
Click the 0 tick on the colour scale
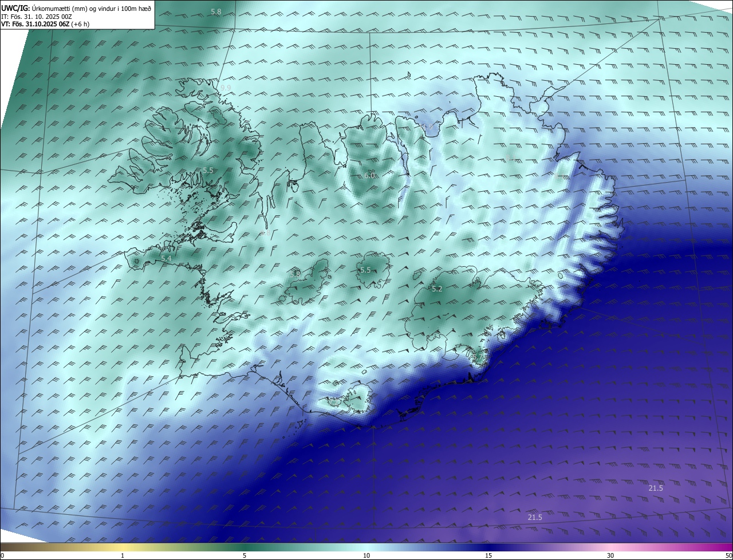pyautogui.click(x=2, y=555)
